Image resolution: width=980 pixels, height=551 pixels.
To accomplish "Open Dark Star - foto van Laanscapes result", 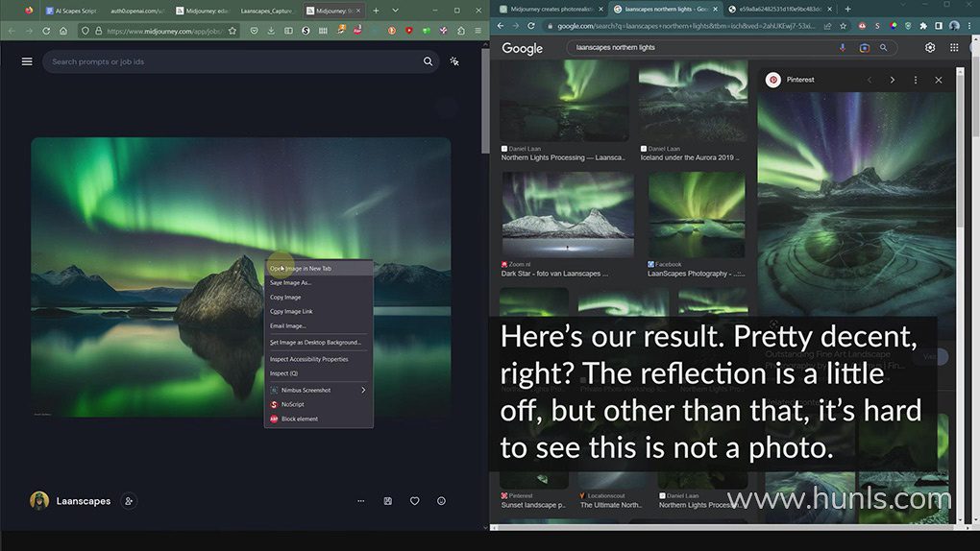I will pyautogui.click(x=554, y=274).
